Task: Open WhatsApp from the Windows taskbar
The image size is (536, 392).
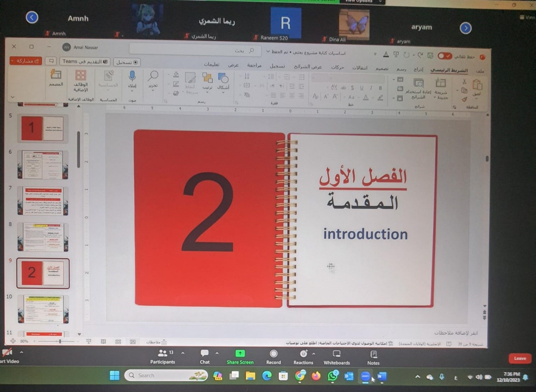Action: 333,376
